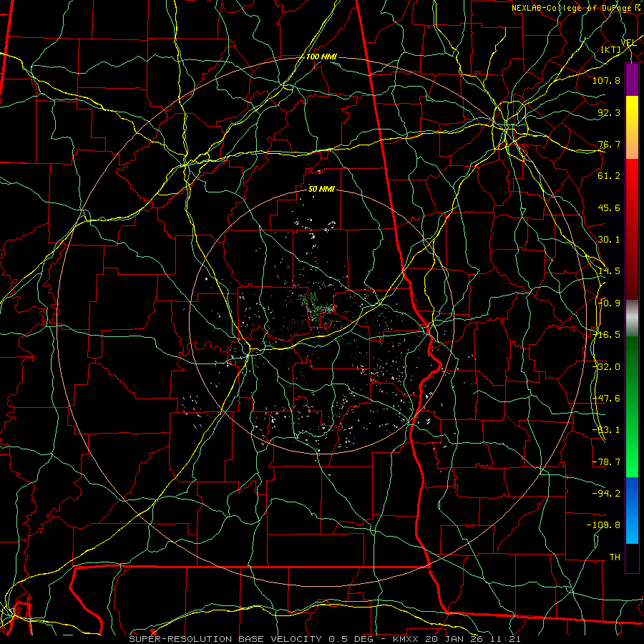Click the KMXX 20 JAN 26 11:21 timestamp
Viewport: 644px width, 644px height.
coord(457,639)
